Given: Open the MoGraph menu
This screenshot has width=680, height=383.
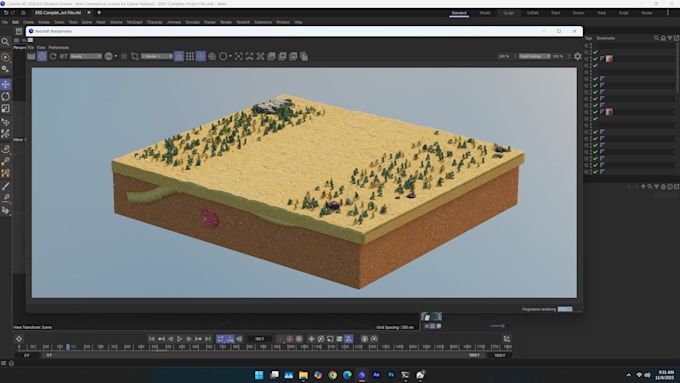Looking at the screenshot, I should pos(134,22).
